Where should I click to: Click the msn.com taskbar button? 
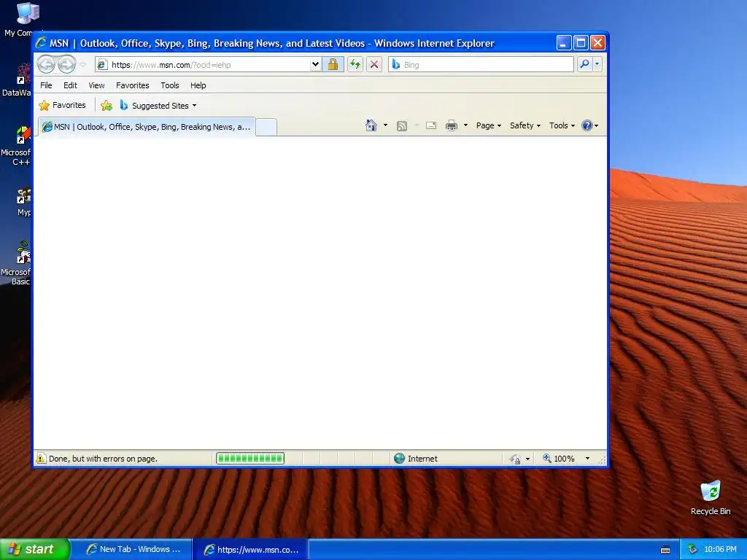point(251,550)
